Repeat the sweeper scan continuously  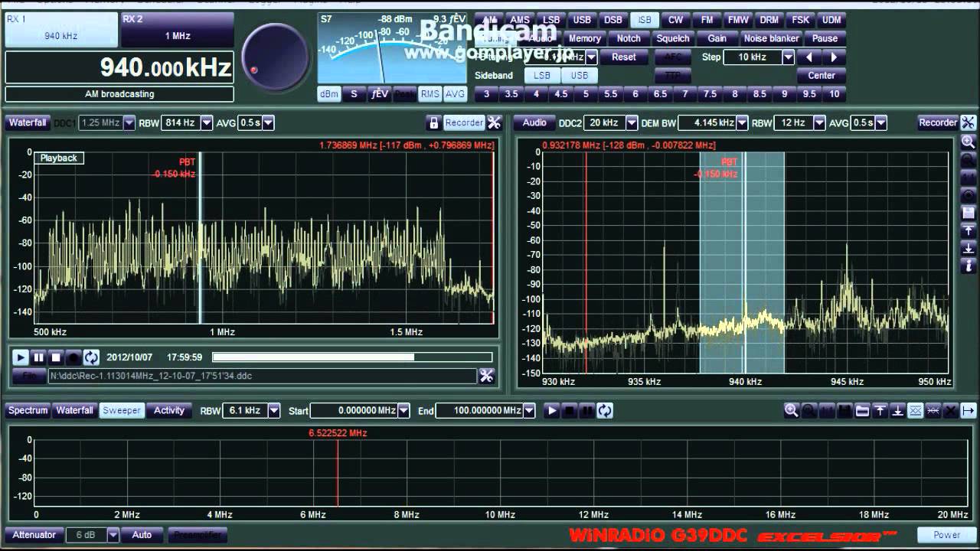point(605,411)
